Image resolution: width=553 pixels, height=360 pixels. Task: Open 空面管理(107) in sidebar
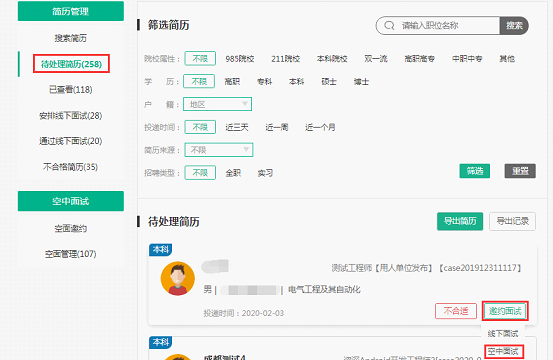tap(71, 254)
